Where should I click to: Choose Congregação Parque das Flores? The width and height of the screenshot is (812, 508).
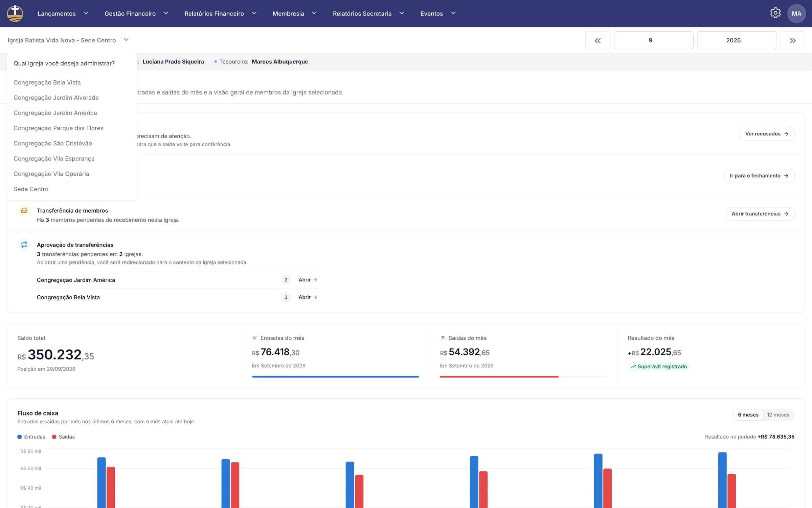pos(72,128)
